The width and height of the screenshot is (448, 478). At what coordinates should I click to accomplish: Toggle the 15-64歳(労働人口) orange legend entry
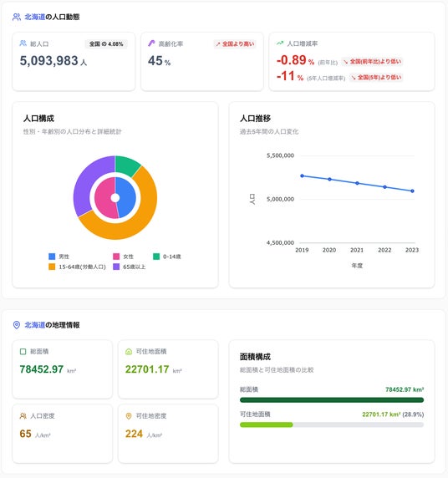tap(77, 267)
